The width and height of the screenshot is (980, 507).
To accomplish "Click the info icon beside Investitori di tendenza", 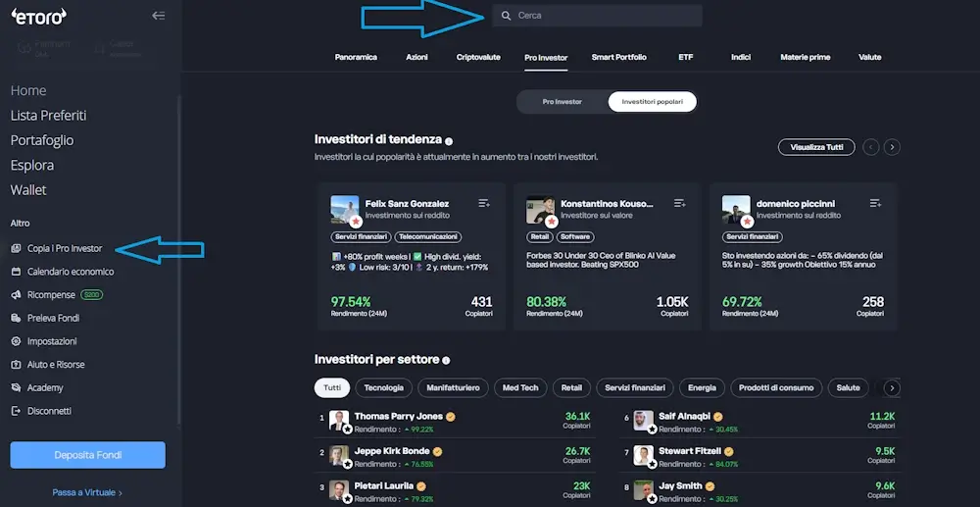I will [x=449, y=141].
